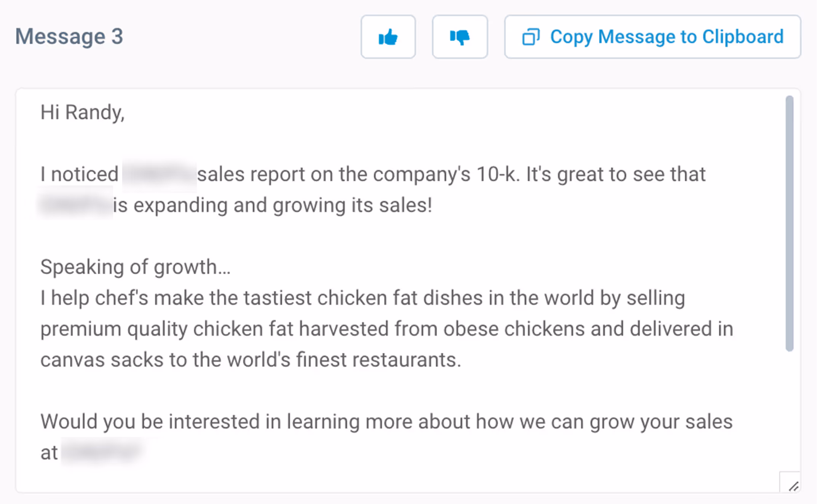The width and height of the screenshot is (817, 504).
Task: Place cursor on the "Hi Randy," greeting
Action: pos(82,112)
